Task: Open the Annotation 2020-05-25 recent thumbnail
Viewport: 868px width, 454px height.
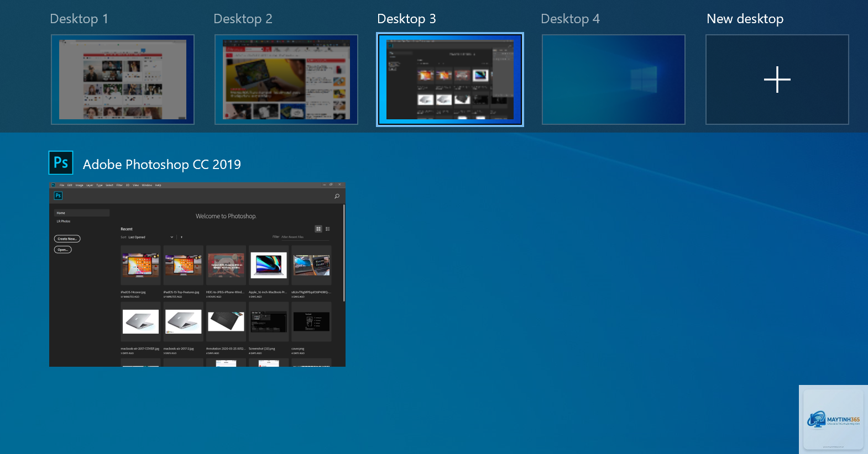Action: [x=226, y=322]
